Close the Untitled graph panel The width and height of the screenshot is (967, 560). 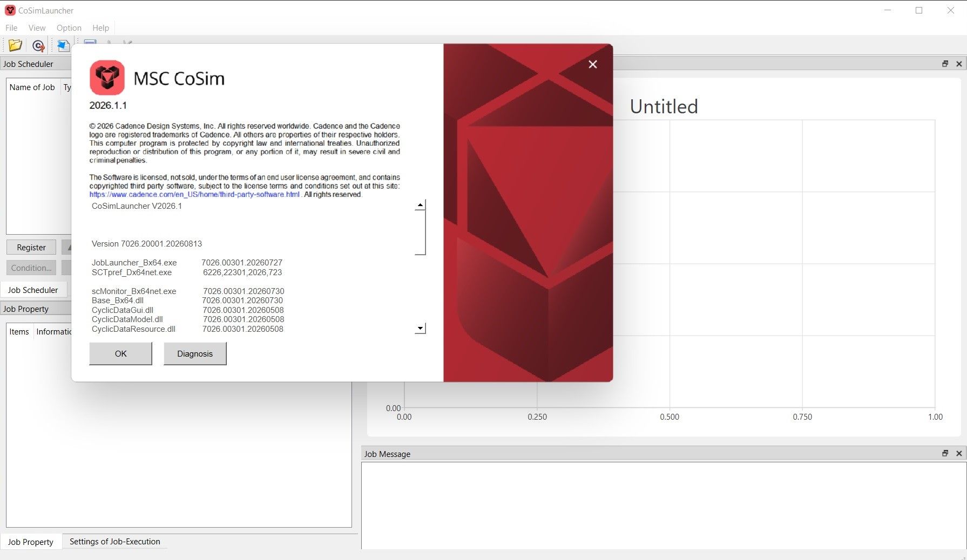tap(959, 64)
